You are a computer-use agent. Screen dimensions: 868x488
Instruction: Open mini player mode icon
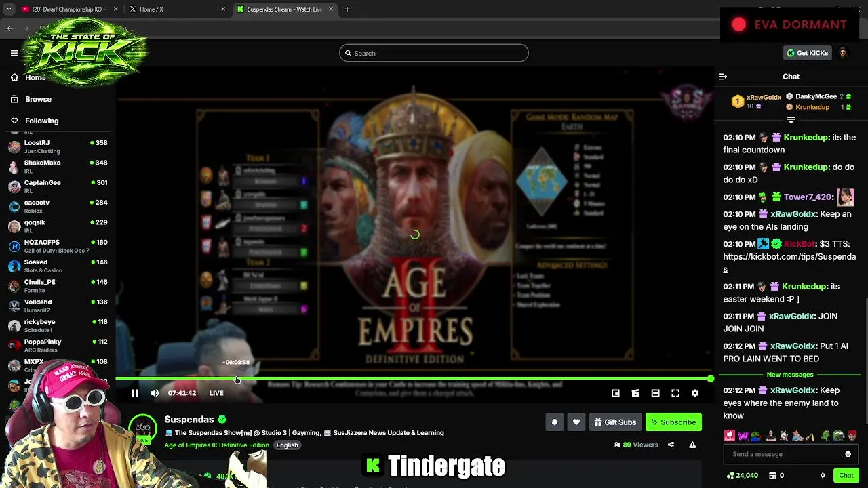[616, 393]
